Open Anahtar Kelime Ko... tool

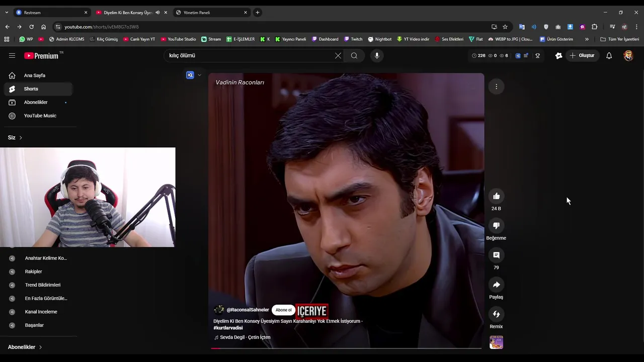[x=38, y=258]
